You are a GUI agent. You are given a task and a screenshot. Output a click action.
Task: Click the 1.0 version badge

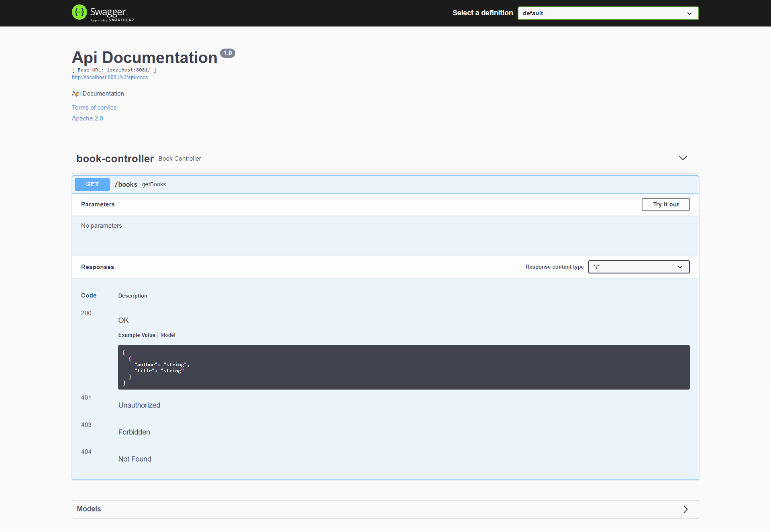(x=228, y=53)
